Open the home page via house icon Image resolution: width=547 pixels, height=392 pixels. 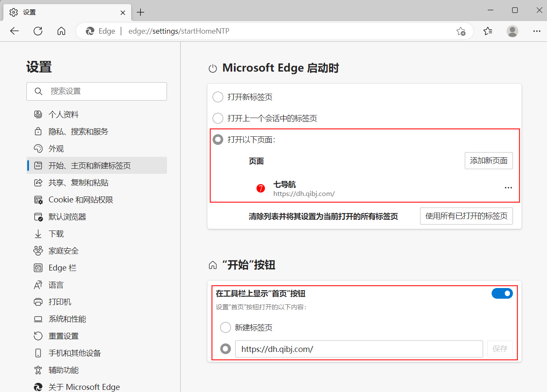click(61, 31)
